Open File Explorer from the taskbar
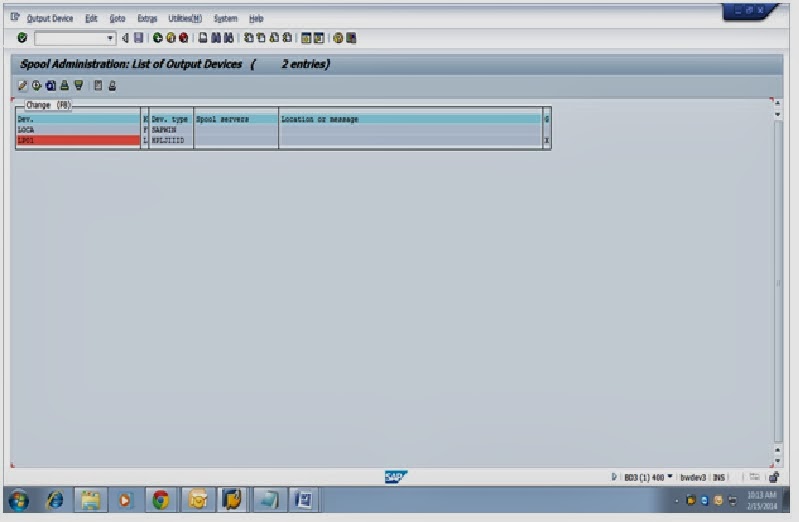This screenshot has width=799, height=522. tap(90, 500)
